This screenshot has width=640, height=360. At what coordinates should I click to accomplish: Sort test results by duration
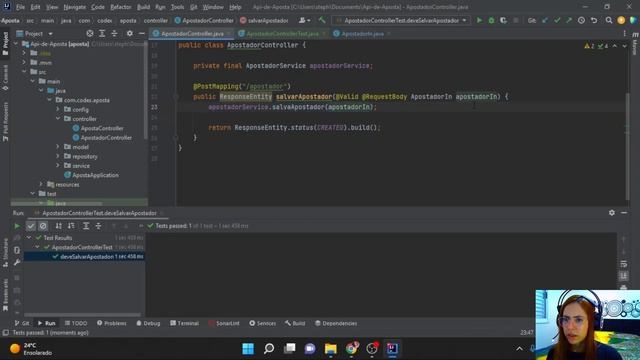(71, 226)
